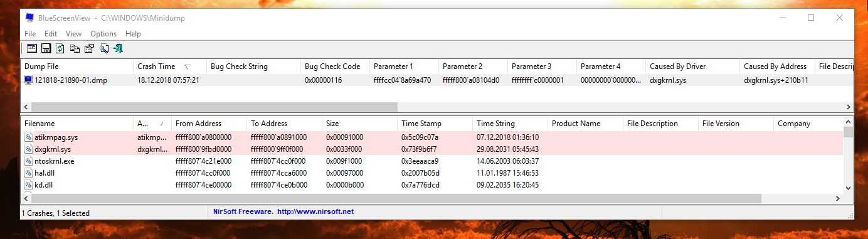
Task: Sort lower pane by Filename header
Action: pos(77,124)
